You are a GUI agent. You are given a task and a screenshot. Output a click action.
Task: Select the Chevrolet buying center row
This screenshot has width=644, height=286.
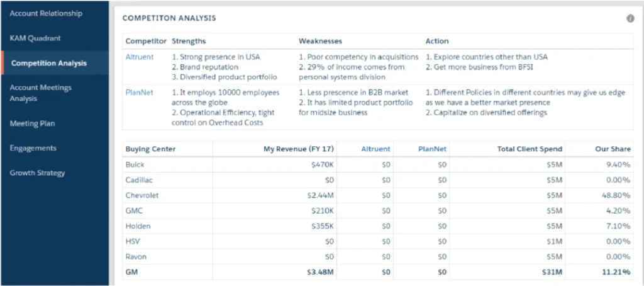coord(378,195)
